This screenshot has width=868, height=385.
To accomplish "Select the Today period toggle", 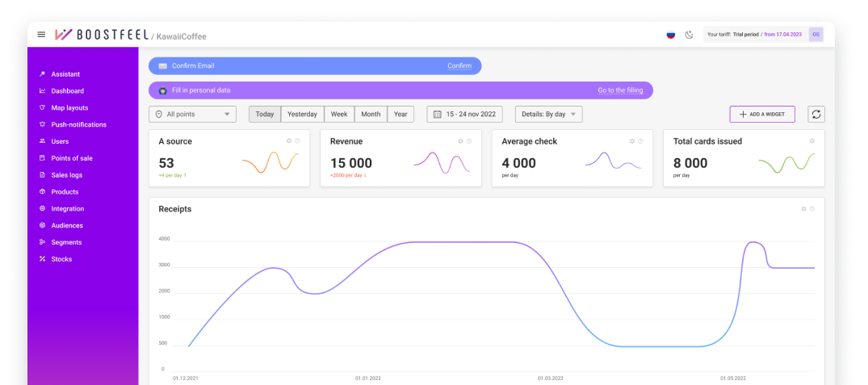I will pyautogui.click(x=265, y=115).
